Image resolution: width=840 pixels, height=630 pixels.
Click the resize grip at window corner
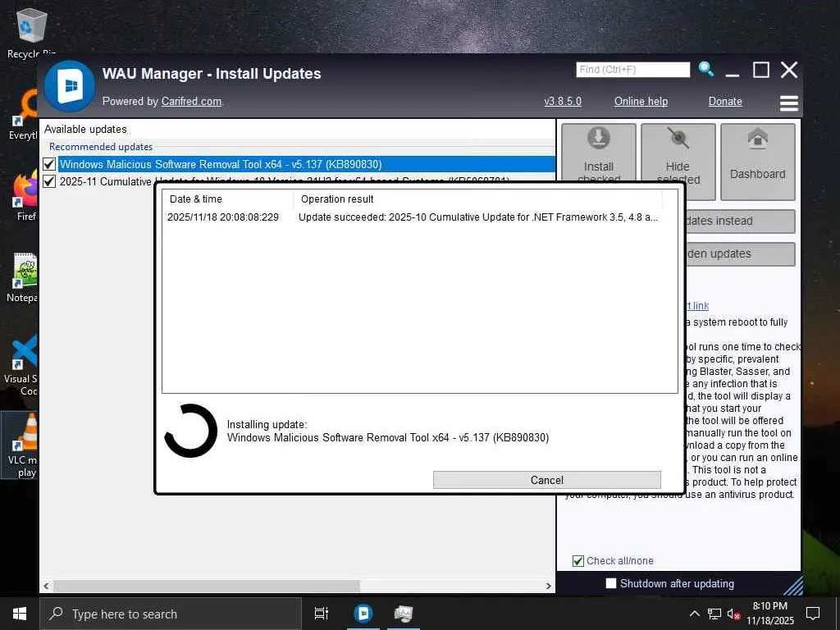click(x=794, y=586)
